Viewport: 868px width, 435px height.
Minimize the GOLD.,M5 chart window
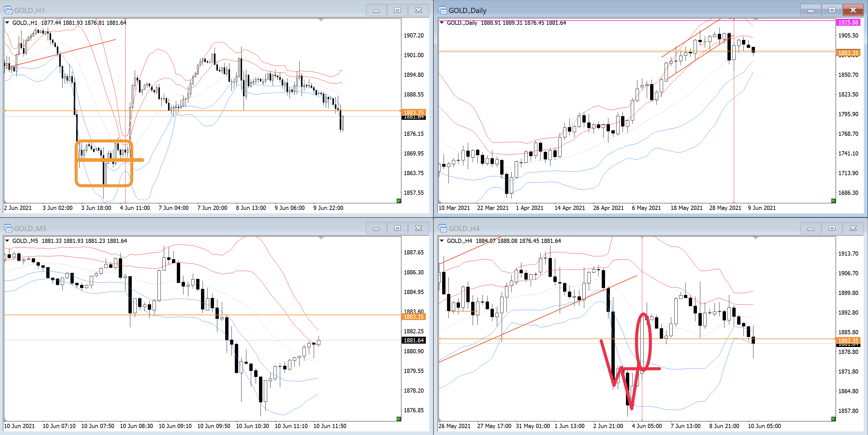376,228
